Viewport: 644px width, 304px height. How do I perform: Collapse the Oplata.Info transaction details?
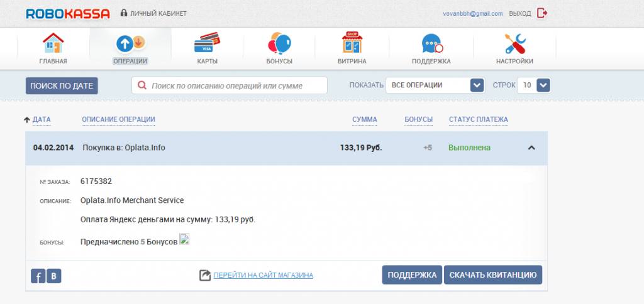point(531,148)
